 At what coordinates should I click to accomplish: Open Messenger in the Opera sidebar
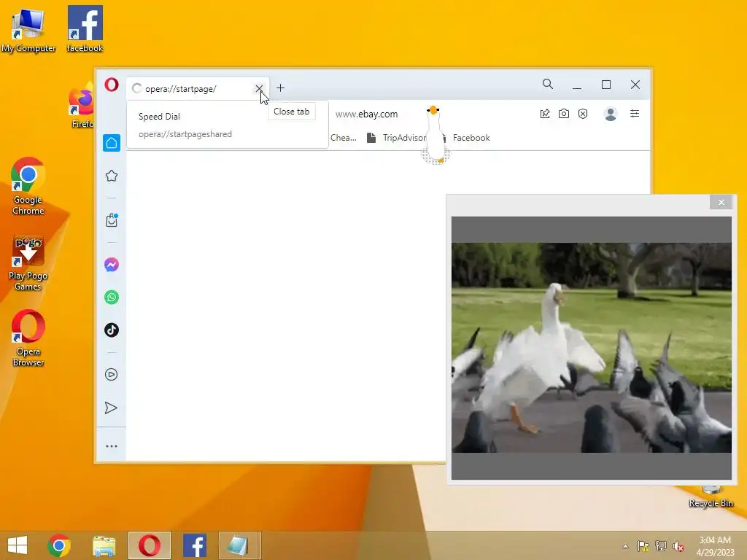(112, 265)
